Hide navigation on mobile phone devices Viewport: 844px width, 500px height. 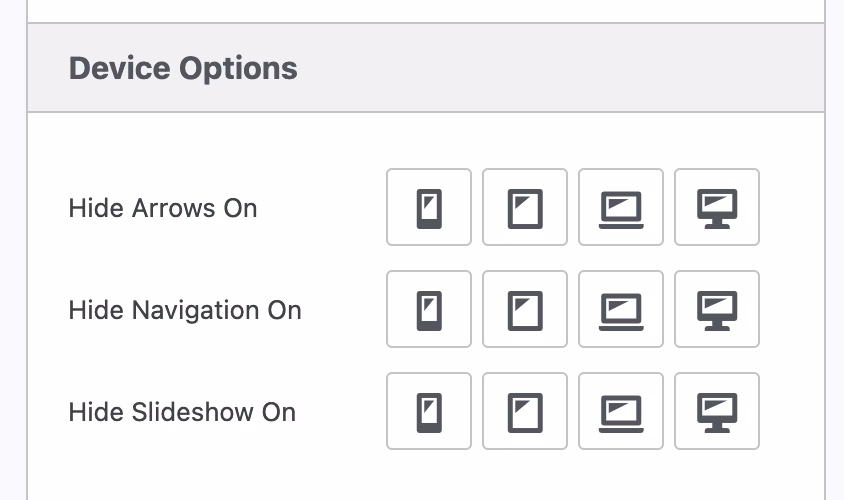(429, 309)
